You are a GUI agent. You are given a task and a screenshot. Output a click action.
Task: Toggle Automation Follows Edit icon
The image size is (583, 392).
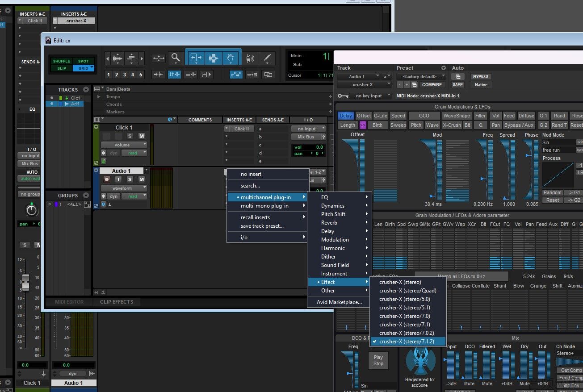(x=236, y=75)
